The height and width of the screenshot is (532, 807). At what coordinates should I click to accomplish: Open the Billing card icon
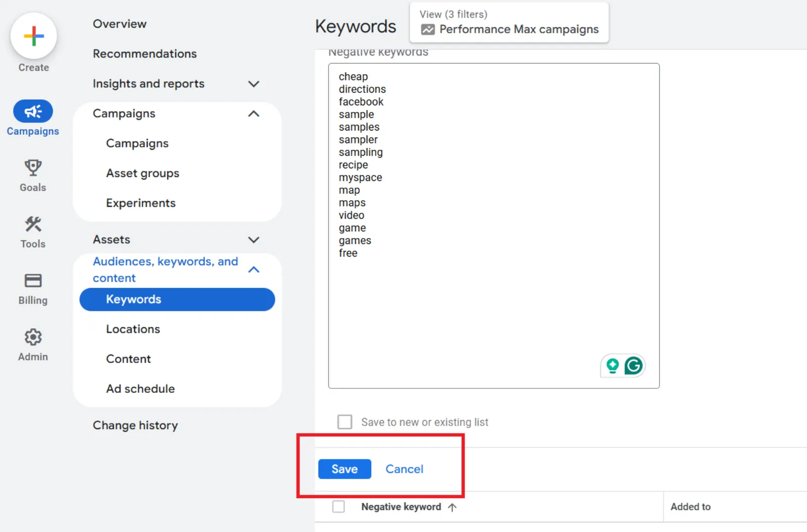click(x=33, y=281)
